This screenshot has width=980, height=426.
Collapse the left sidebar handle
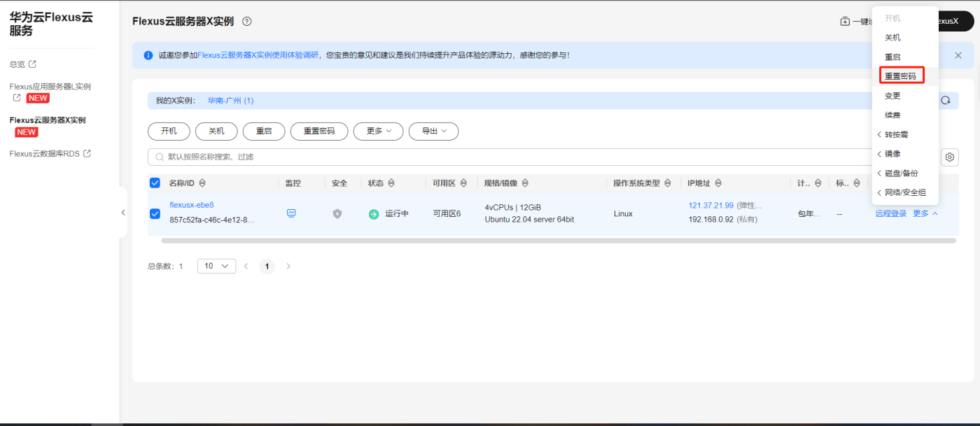coord(123,212)
